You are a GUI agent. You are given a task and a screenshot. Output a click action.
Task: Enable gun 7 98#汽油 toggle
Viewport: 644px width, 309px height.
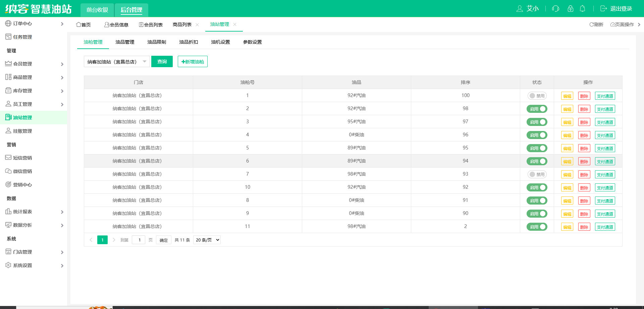[x=537, y=174]
